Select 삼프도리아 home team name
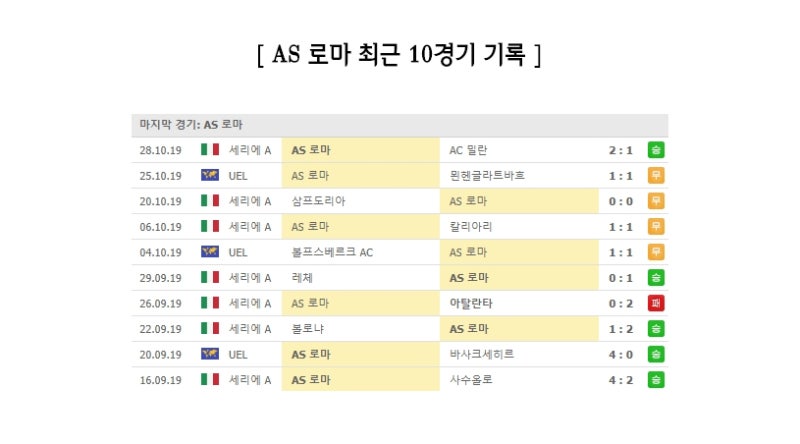Image resolution: width=800 pixels, height=444 pixels. coord(318,201)
